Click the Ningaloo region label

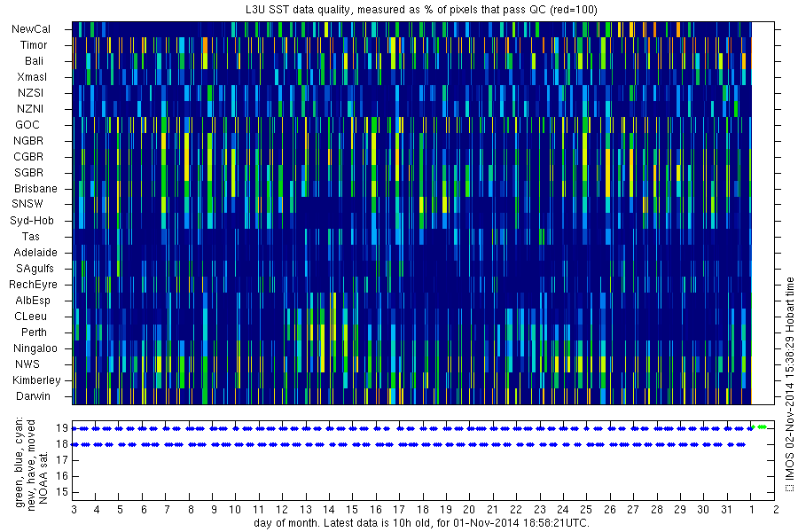pos(35,348)
